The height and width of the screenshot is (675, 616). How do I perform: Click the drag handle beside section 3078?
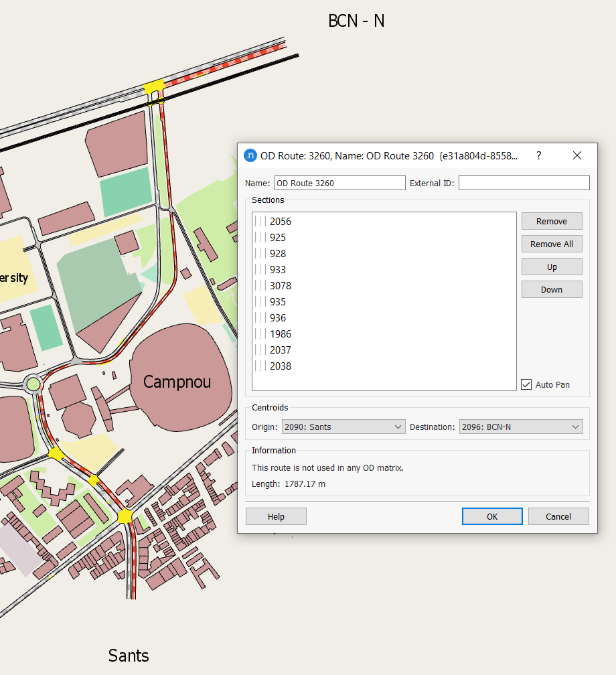[x=260, y=285]
